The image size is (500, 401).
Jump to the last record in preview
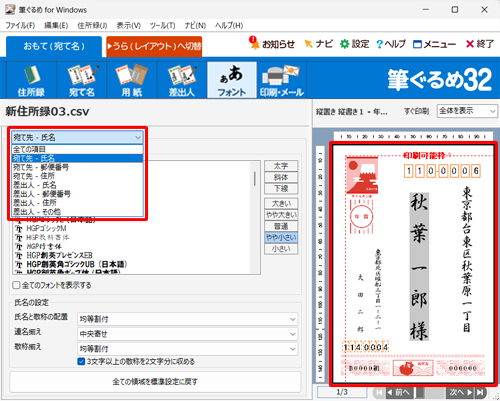click(x=480, y=392)
